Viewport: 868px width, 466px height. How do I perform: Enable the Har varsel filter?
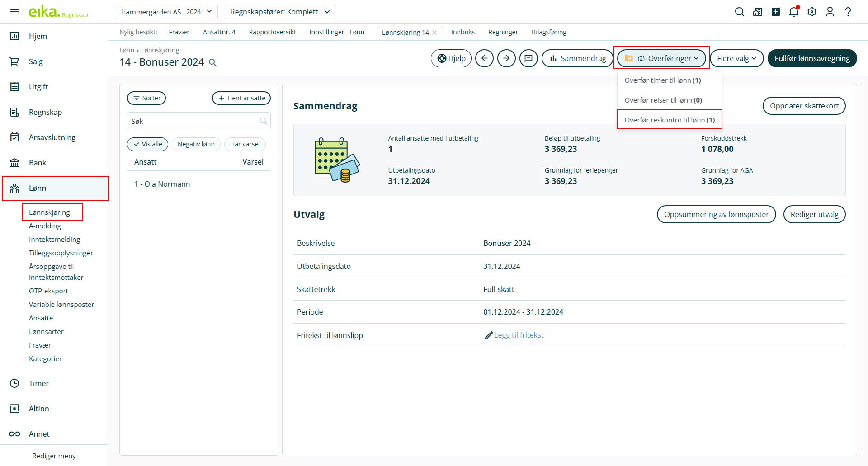pos(245,144)
